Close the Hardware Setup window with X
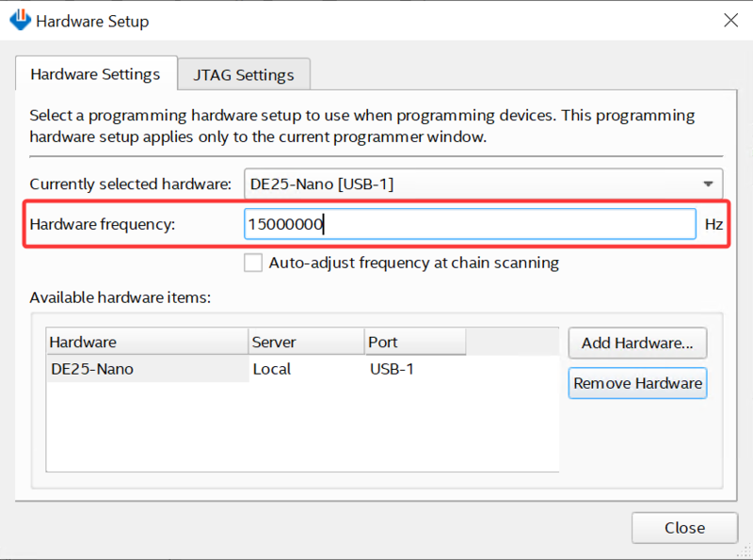This screenshot has width=753, height=560. point(730,20)
